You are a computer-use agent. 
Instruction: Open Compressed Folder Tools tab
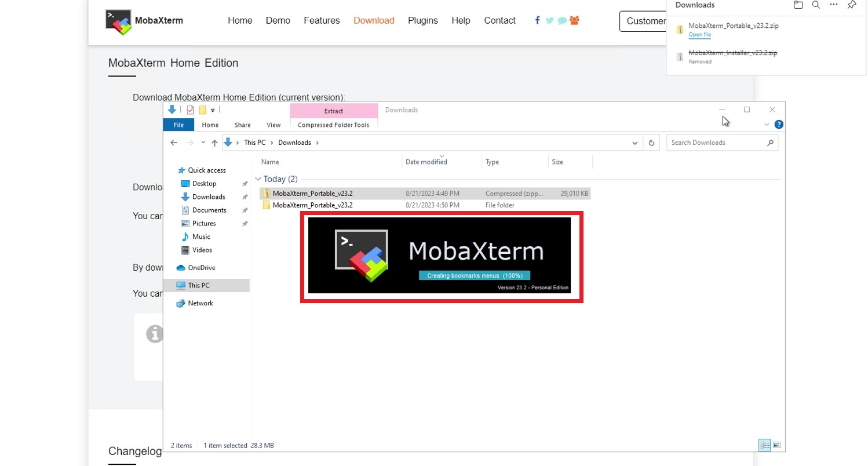[333, 125]
